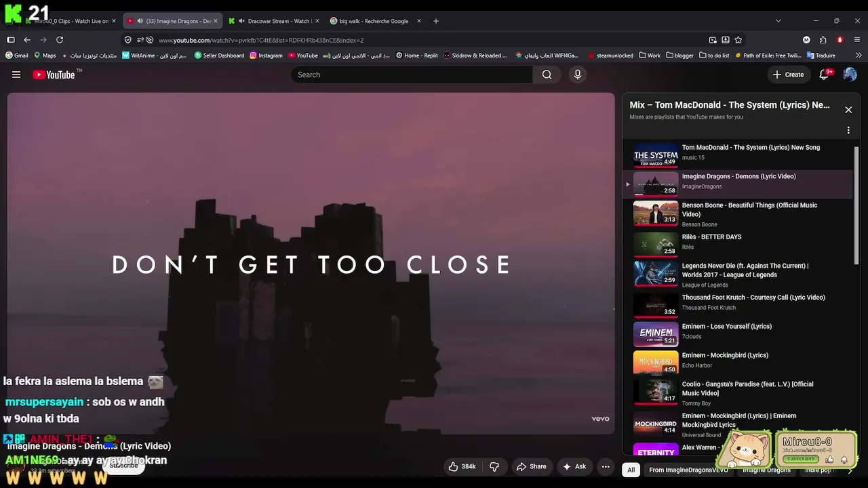Show more bookmarks overflow chevron
The width and height of the screenshot is (868, 488).
pyautogui.click(x=859, y=56)
